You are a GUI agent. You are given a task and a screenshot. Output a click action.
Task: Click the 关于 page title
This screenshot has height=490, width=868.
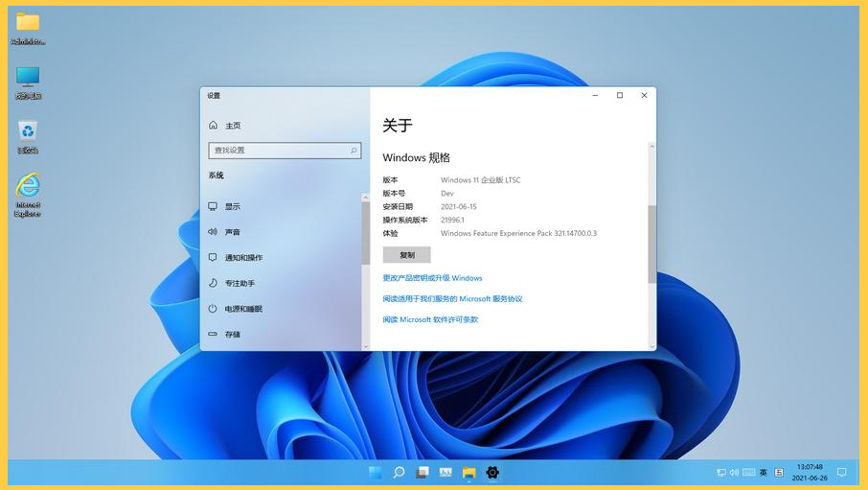click(x=398, y=126)
